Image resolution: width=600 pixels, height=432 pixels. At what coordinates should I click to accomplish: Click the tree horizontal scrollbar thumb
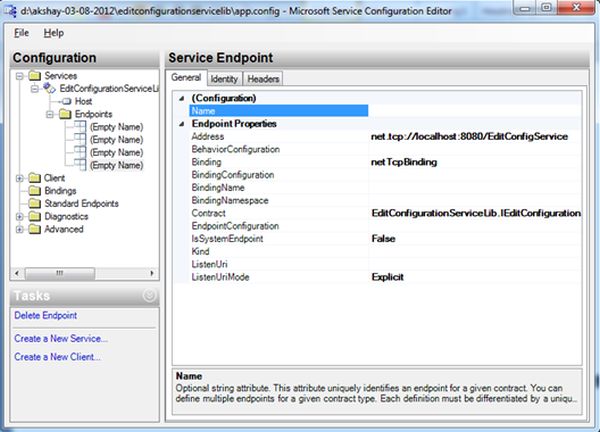point(60,273)
